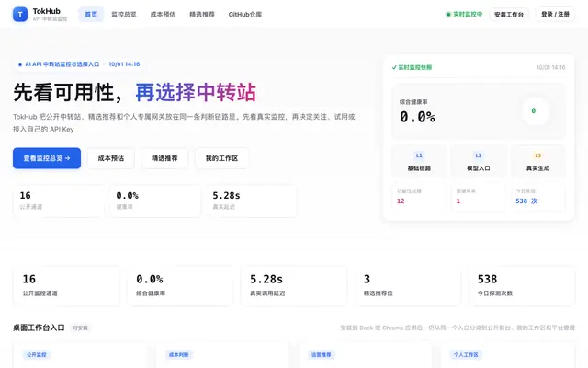Click the 综合健康率 0.0% snapshot panel value
Image resolution: width=588 pixels, height=368 pixels.
(x=417, y=117)
